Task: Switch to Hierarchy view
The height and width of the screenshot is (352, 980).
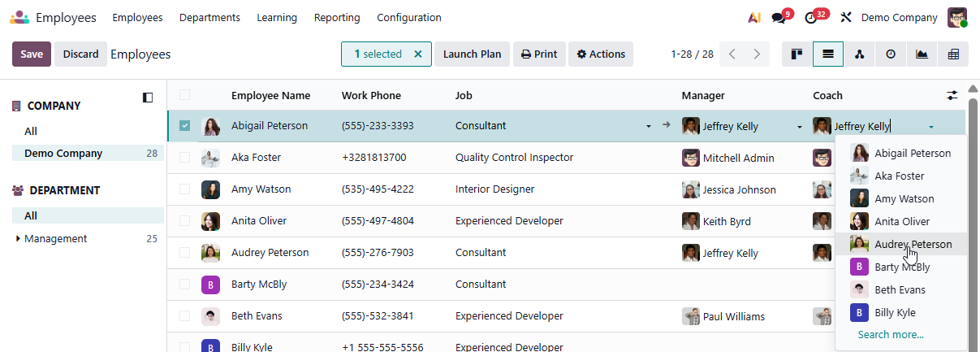Action: (859, 54)
